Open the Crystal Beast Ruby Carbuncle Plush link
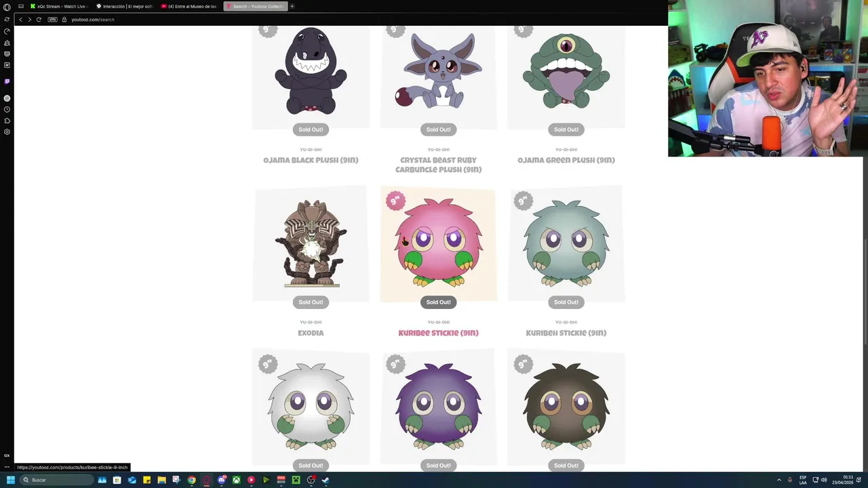Screen dimensions: 868x488 coord(438,165)
